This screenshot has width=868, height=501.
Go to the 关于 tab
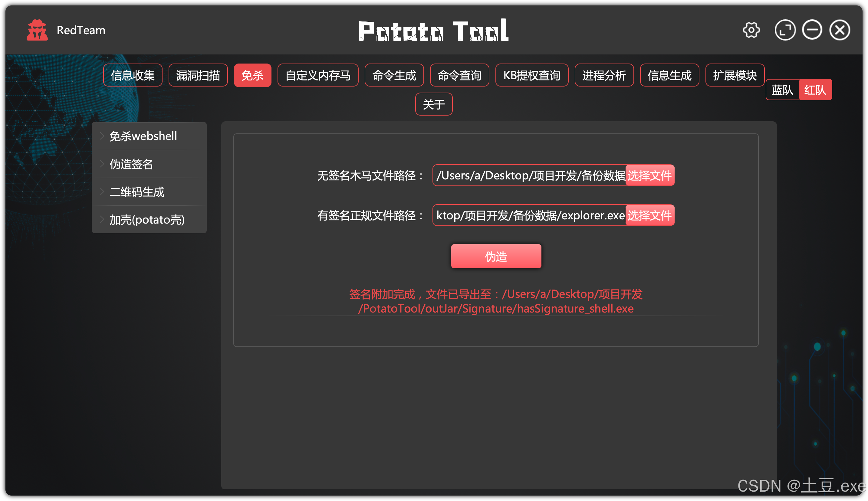coord(433,104)
